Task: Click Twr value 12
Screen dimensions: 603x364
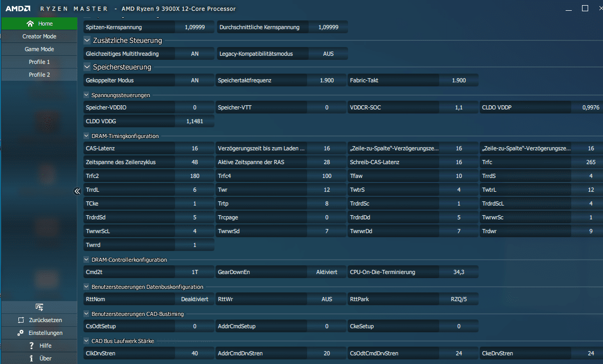Action: pyautogui.click(x=327, y=190)
